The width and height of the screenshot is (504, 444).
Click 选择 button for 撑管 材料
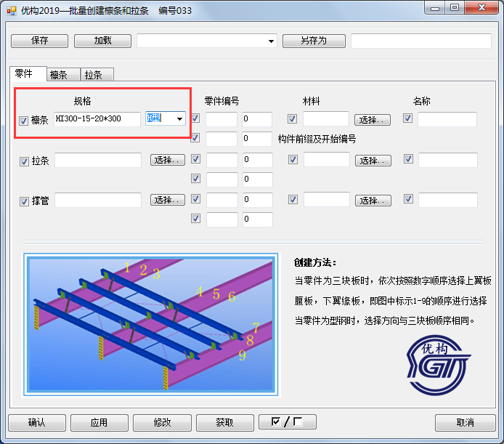point(373,201)
